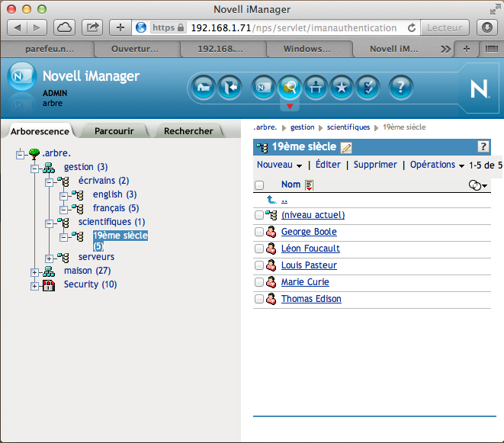
Task: Click the user icon next to George Boole
Action: (271, 232)
